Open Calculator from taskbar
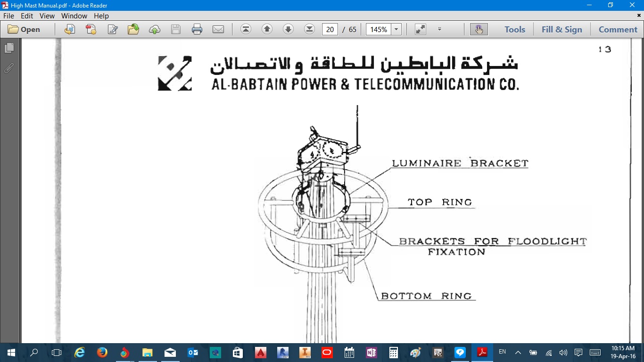The width and height of the screenshot is (644, 362). [x=393, y=352]
